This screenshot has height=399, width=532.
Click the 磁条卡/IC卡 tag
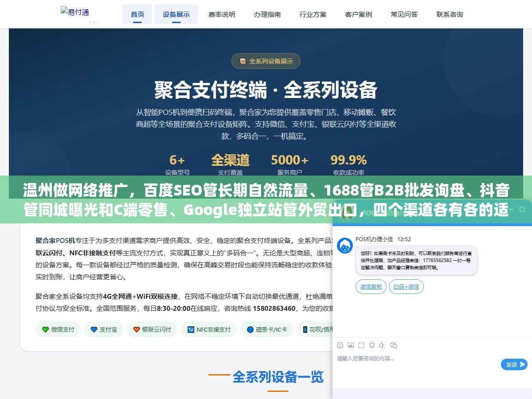pos(266,329)
